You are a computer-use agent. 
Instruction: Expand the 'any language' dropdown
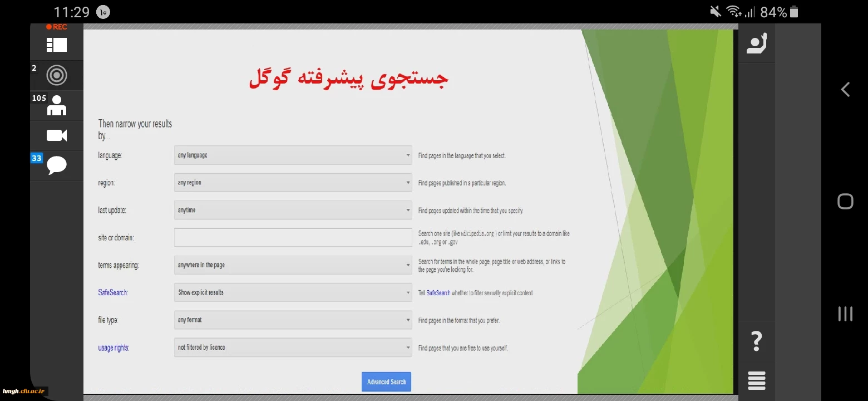293,155
